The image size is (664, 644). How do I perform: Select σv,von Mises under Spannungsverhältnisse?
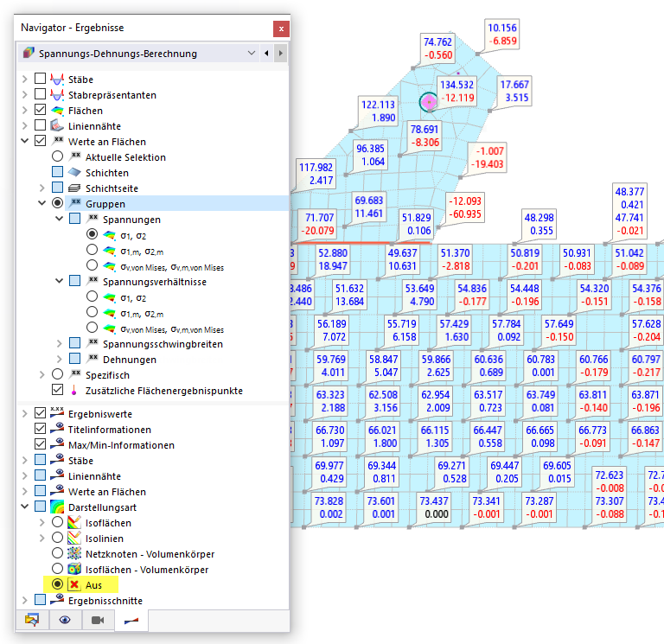92,328
